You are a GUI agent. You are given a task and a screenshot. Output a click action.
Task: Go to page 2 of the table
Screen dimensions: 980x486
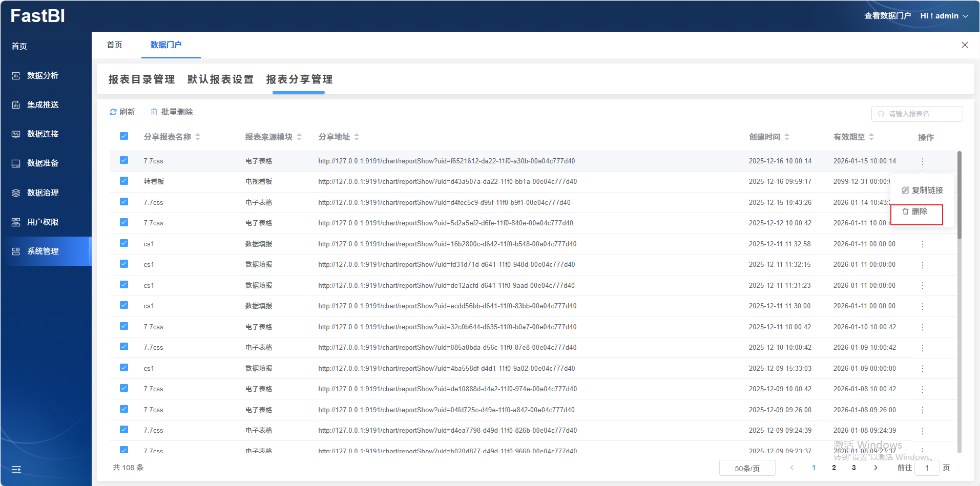point(834,468)
